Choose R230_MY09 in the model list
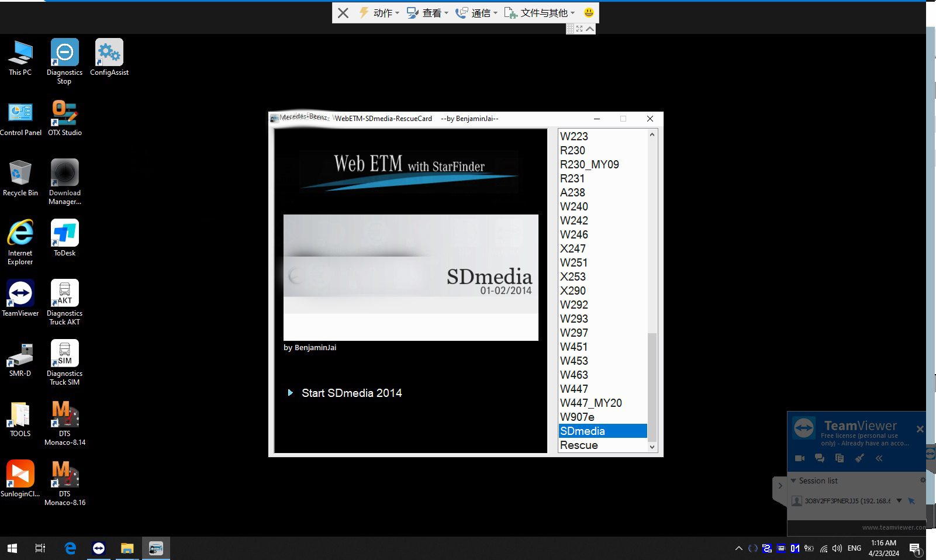Image resolution: width=936 pixels, height=560 pixels. 603,164
